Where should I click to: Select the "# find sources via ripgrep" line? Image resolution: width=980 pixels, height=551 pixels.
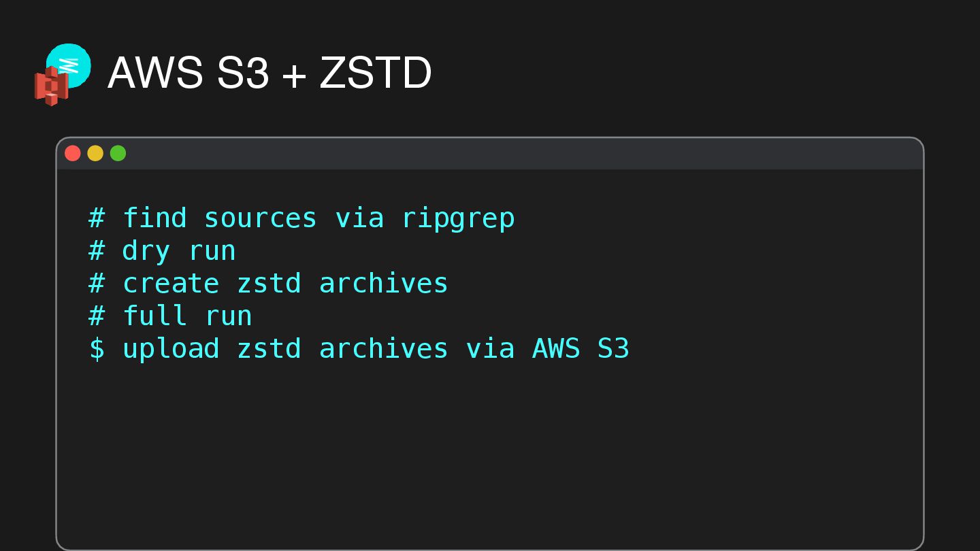coord(301,219)
